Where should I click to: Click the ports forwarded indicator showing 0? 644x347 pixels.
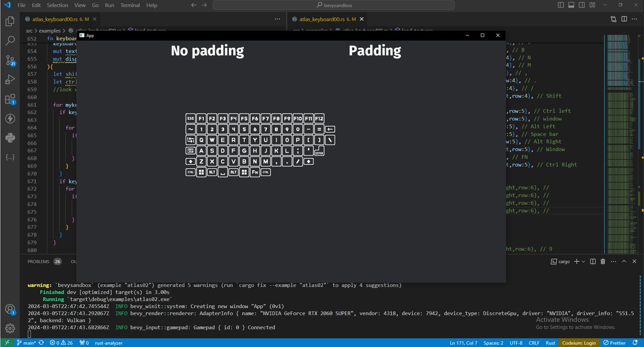[x=84, y=343]
